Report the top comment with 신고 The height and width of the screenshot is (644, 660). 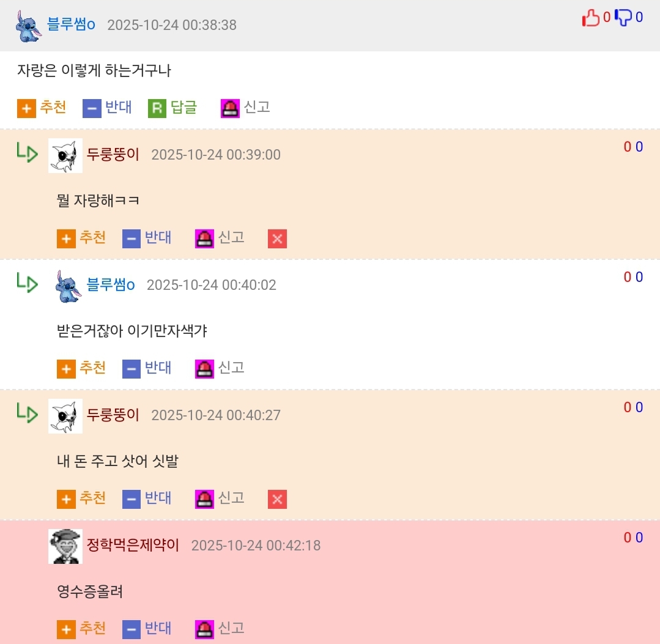coord(245,108)
